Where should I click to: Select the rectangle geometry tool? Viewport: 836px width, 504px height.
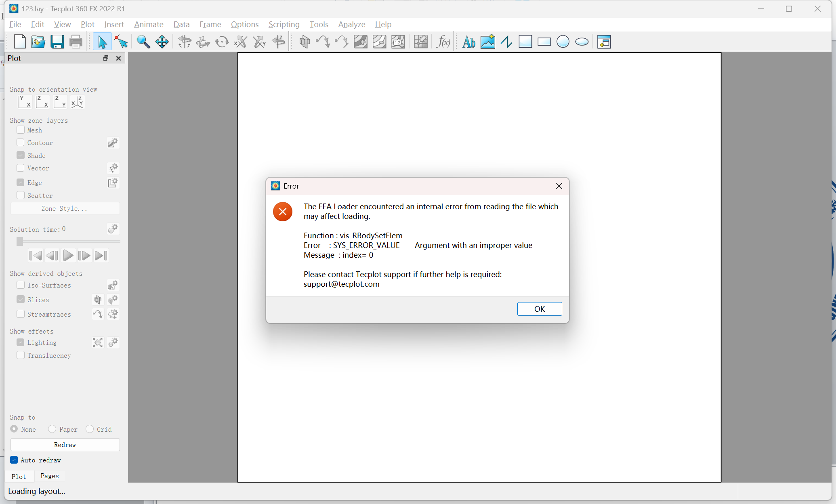(544, 42)
